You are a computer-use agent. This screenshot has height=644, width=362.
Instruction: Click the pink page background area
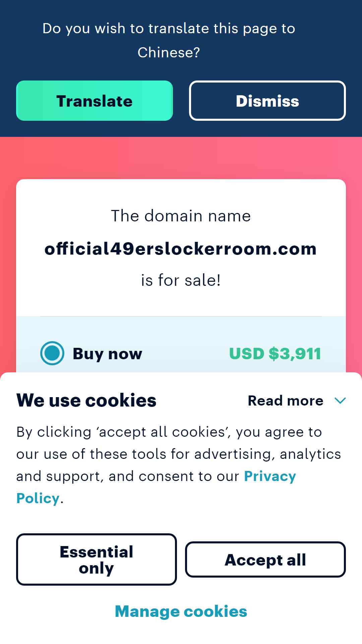[181, 158]
